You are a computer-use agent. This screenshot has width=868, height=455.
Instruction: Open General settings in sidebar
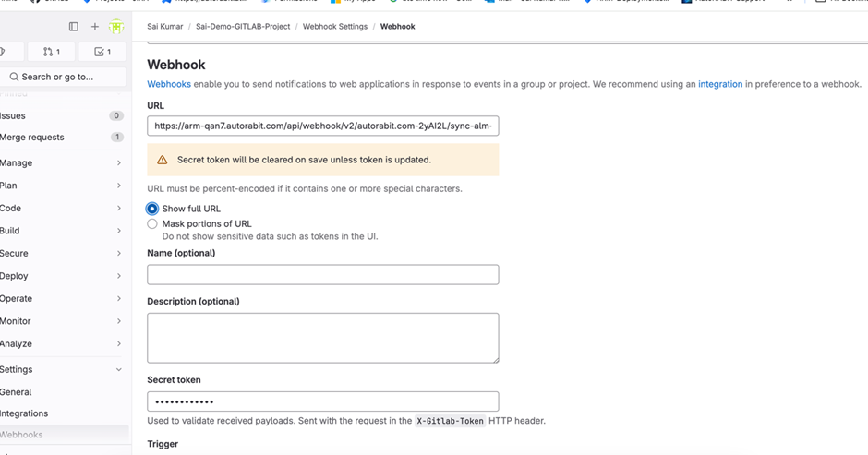pos(16,392)
